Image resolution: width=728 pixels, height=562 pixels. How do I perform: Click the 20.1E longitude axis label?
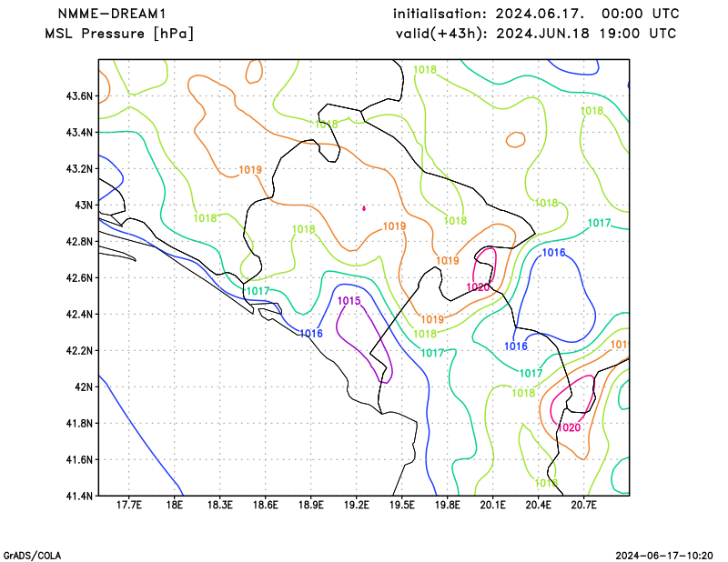492,505
